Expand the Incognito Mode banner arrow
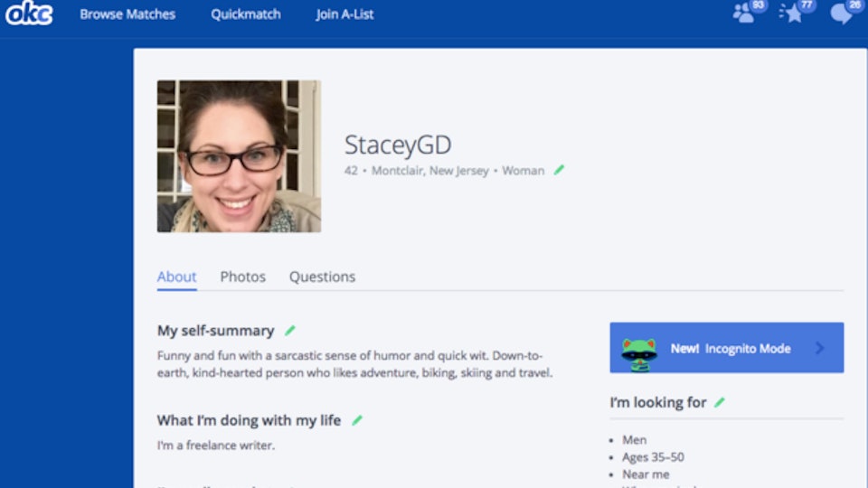The width and height of the screenshot is (868, 488). (x=820, y=348)
